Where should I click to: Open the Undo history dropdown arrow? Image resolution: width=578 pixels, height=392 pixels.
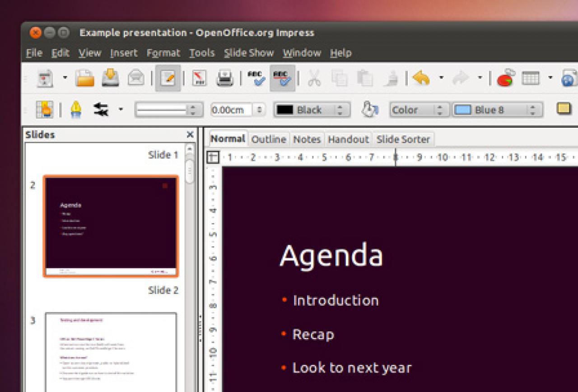tap(441, 78)
